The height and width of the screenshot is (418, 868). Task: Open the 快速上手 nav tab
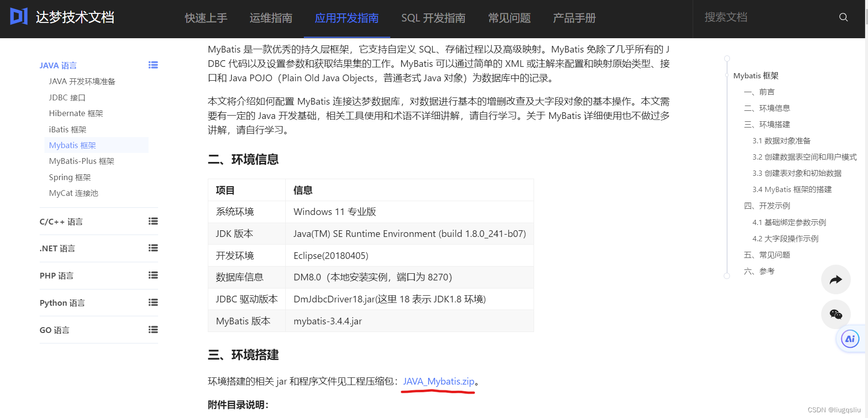(206, 18)
